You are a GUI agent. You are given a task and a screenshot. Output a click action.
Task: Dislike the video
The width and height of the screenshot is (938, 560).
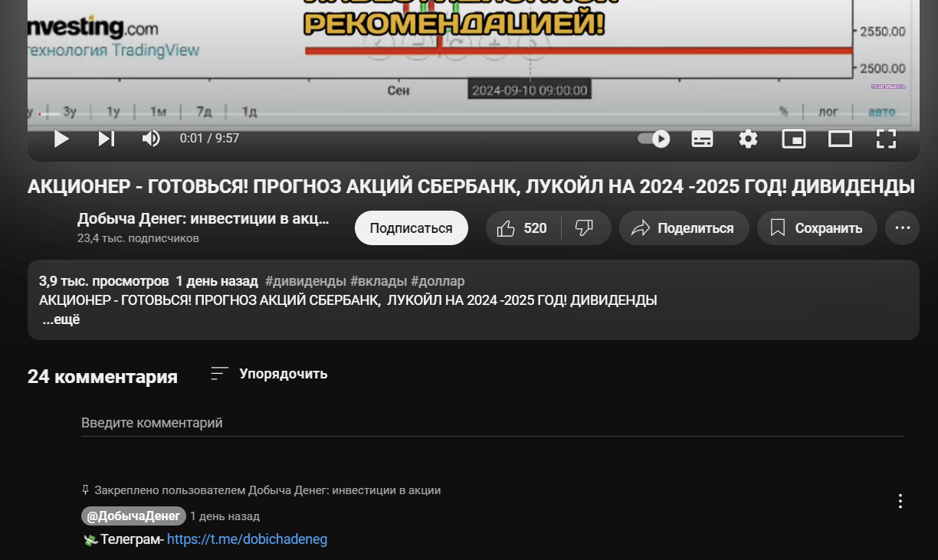tap(585, 228)
